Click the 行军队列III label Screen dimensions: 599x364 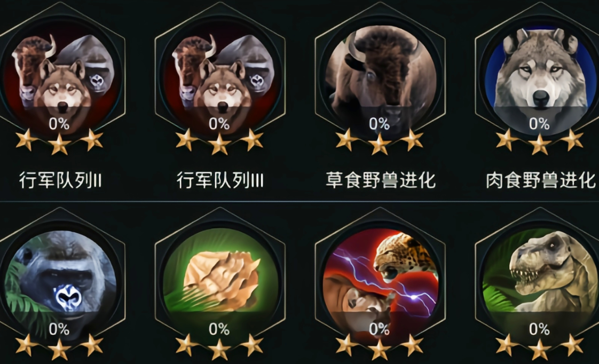(x=220, y=180)
